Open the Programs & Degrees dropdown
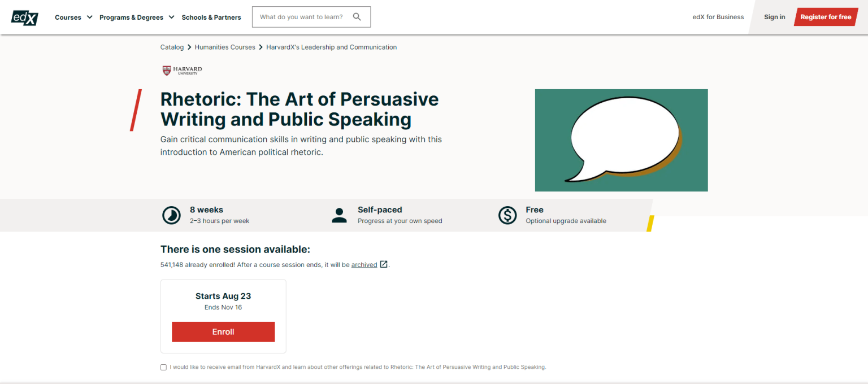Screen dimensions: 868x384 pos(136,17)
